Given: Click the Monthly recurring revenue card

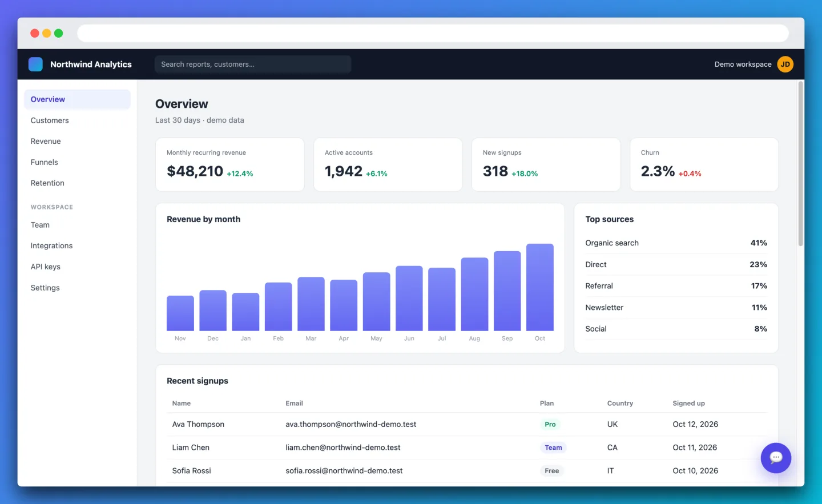Looking at the screenshot, I should [230, 164].
